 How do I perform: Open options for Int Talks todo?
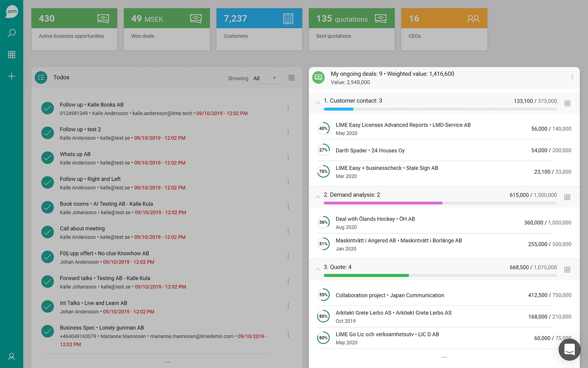point(288,306)
